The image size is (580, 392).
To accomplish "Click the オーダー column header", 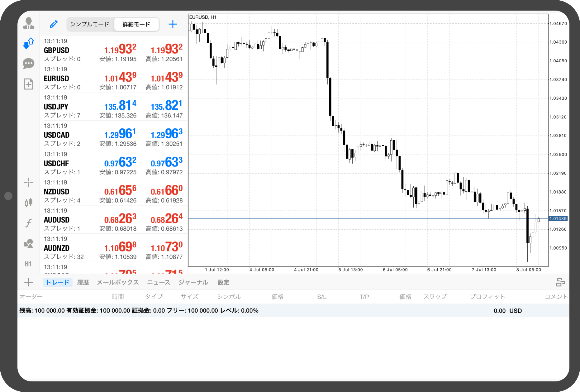I will pos(31,297).
